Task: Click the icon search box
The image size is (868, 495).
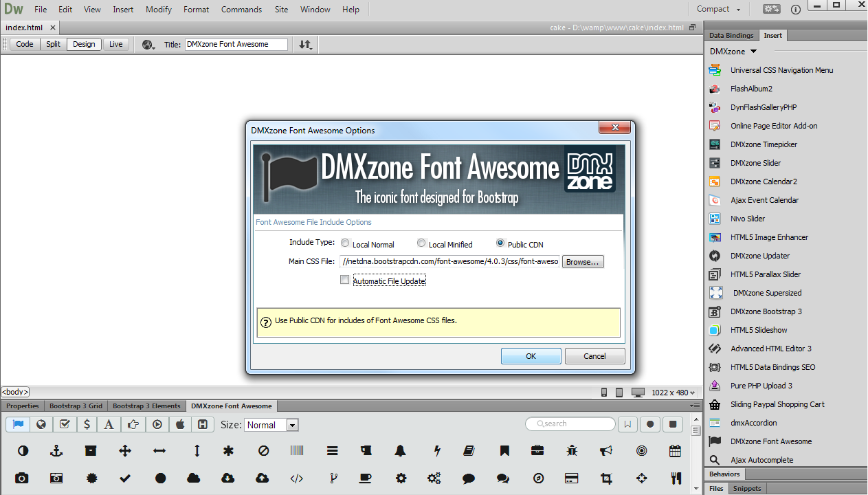Action: coord(570,423)
